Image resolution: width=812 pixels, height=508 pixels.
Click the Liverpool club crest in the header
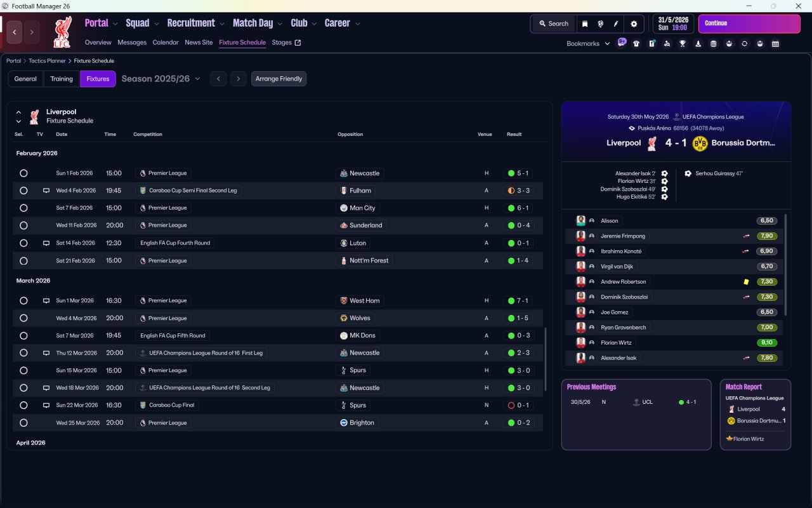[62, 32]
